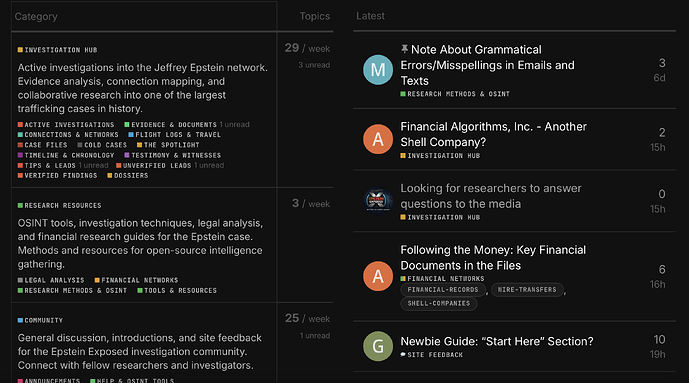The height and width of the screenshot is (383, 689).
Task: Click avatar A on Financial Algorithms topic
Action: click(378, 139)
